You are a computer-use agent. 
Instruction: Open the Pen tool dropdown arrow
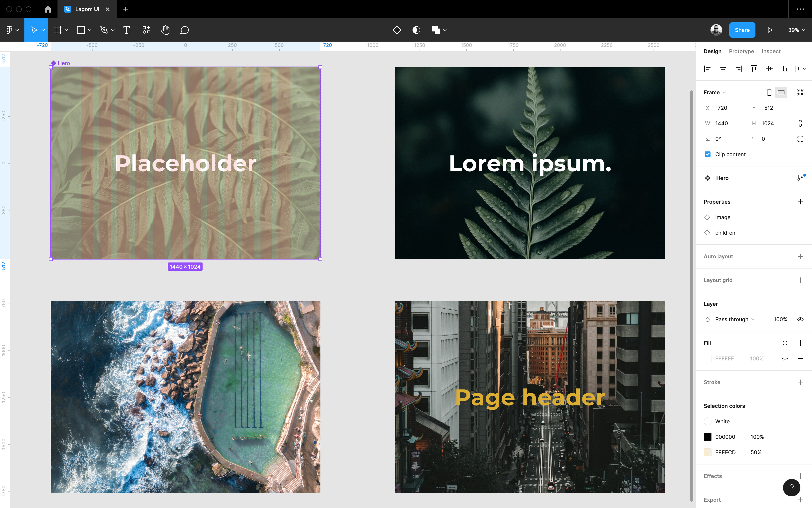point(113,30)
